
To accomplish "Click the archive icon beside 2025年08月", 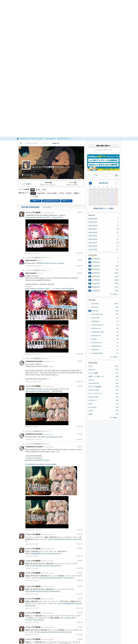I will (x=90, y=259).
